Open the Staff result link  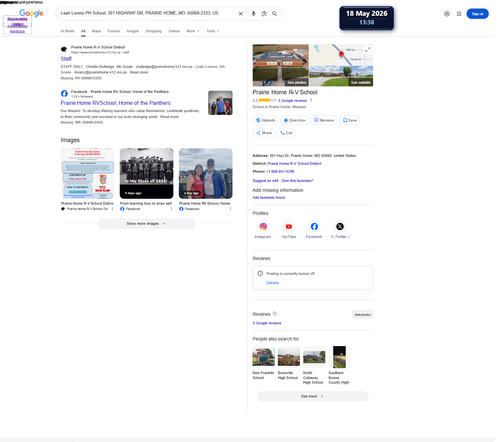click(x=66, y=59)
